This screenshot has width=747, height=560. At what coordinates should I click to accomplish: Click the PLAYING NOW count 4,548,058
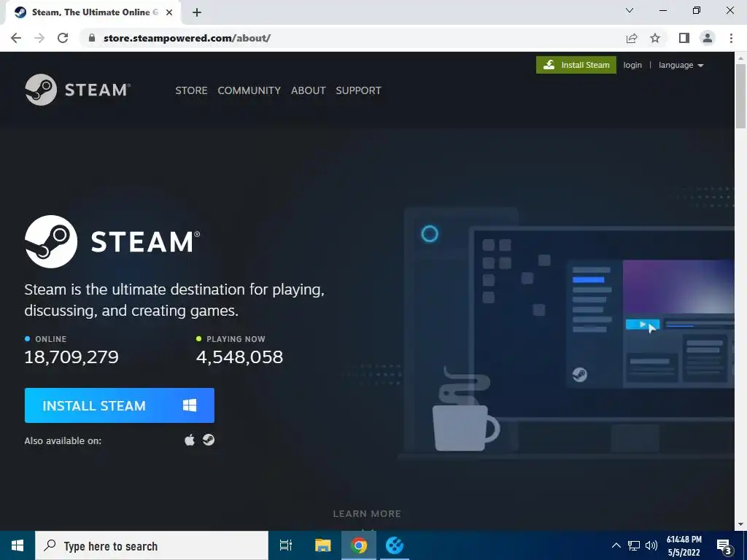[239, 357]
